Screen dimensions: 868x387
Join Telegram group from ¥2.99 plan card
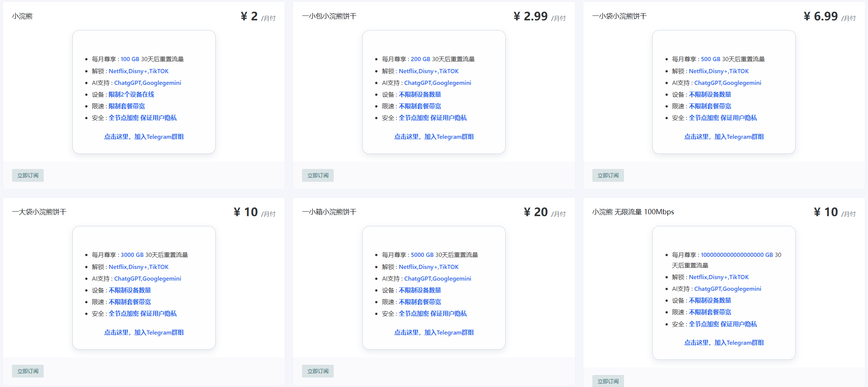[x=434, y=137]
